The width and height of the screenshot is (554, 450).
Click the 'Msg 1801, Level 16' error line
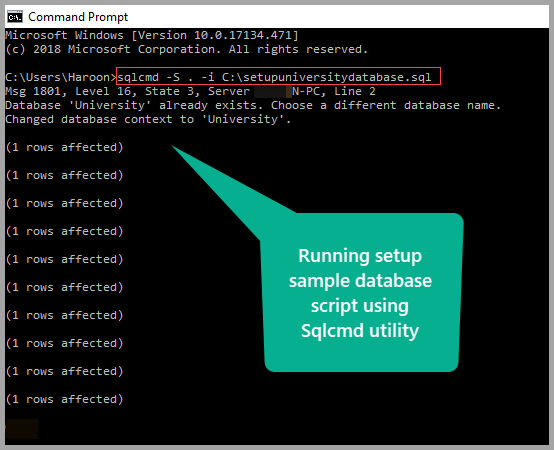tap(190, 91)
